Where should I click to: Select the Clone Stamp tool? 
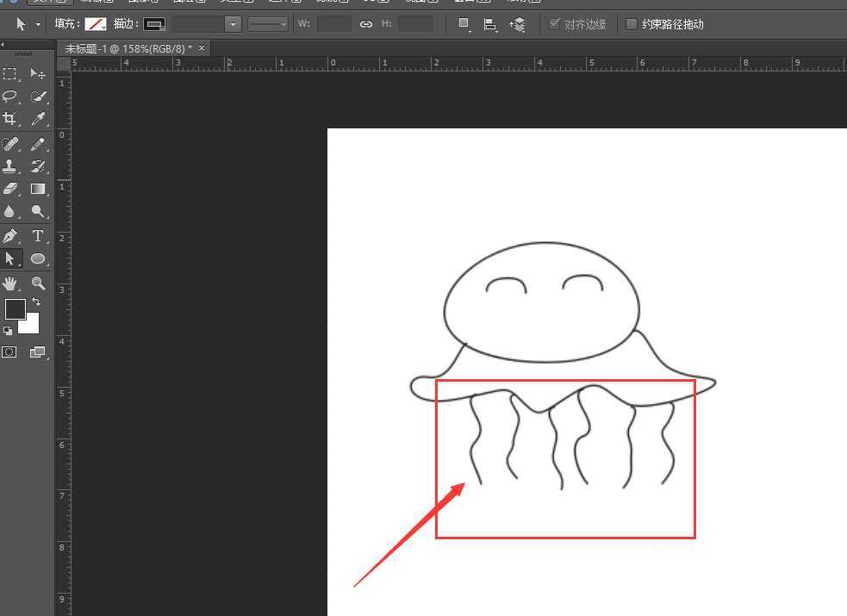[10, 166]
